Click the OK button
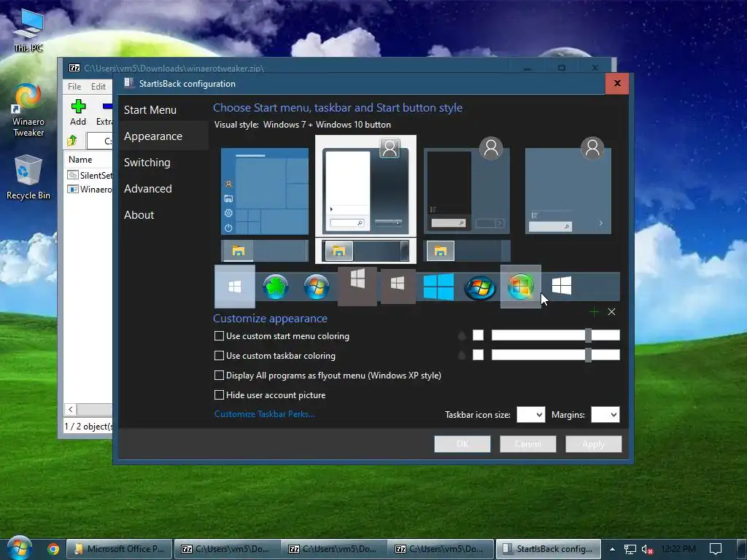The image size is (747, 560). coord(462,444)
